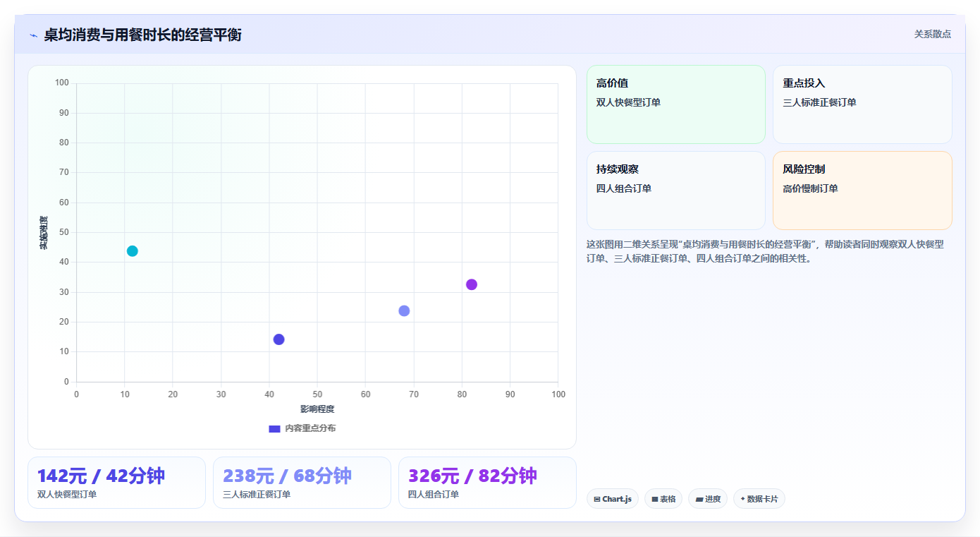
Task: Click the cyan scatter point near x=12
Action: point(132,251)
